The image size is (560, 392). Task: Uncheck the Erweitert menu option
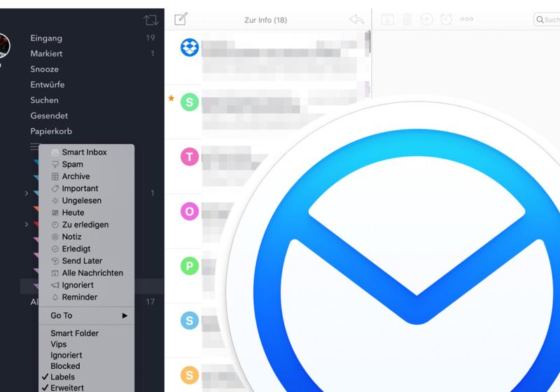pyautogui.click(x=62, y=388)
